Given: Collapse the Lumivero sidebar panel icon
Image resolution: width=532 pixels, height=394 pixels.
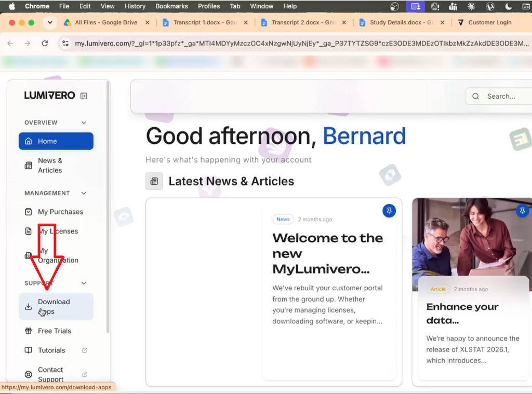Looking at the screenshot, I should click(x=84, y=96).
